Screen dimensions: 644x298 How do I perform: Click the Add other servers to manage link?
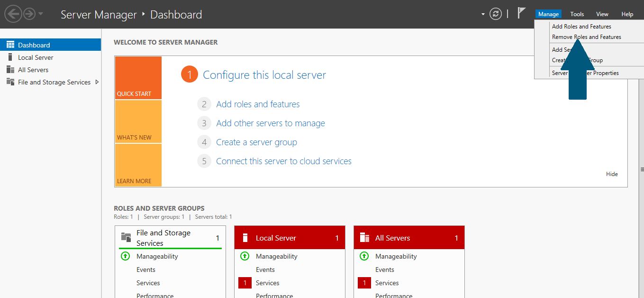pyautogui.click(x=270, y=123)
